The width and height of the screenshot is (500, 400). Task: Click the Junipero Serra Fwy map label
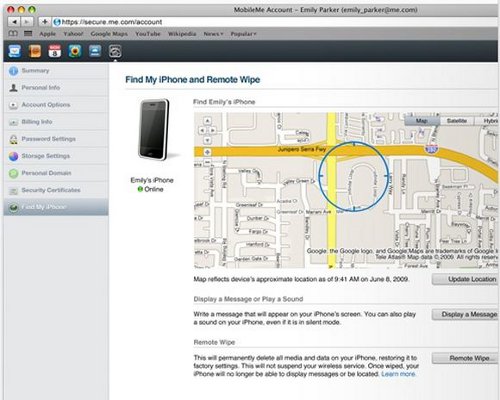coord(302,149)
